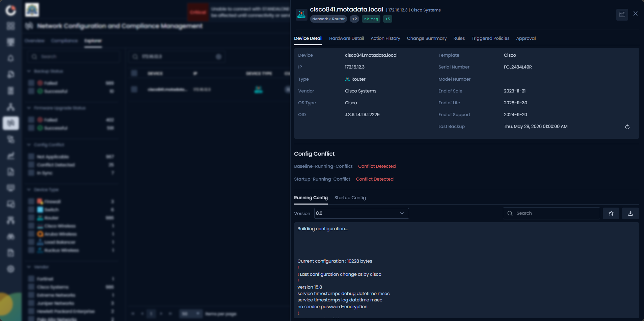Open the Hardware Detail tab

346,38
